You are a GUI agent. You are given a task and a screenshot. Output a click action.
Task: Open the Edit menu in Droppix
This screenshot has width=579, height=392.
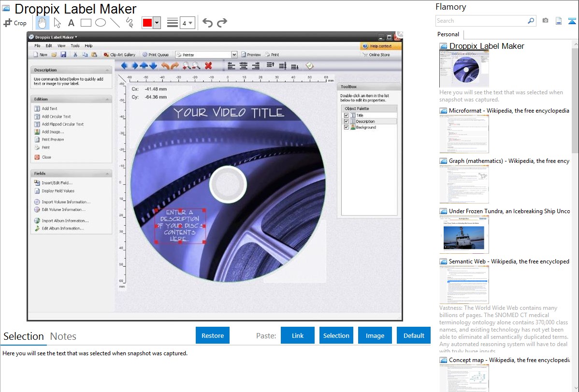(49, 46)
